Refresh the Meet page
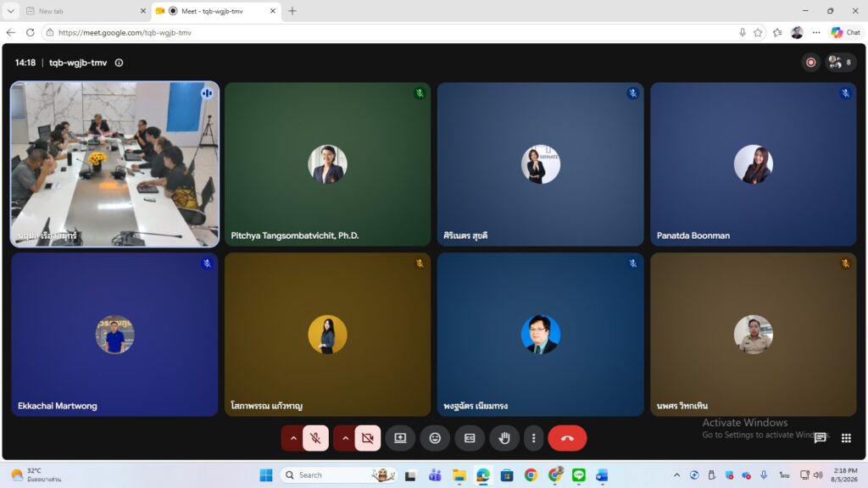 [30, 33]
